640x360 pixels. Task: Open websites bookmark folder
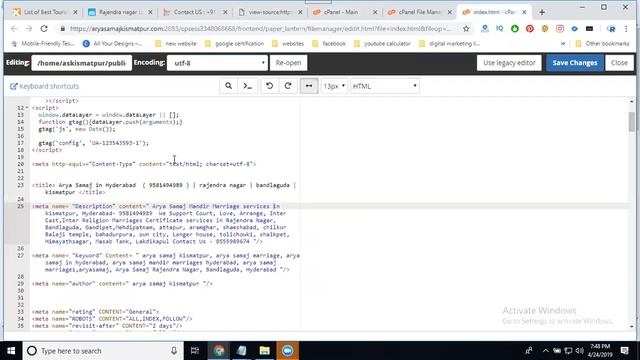(x=288, y=43)
